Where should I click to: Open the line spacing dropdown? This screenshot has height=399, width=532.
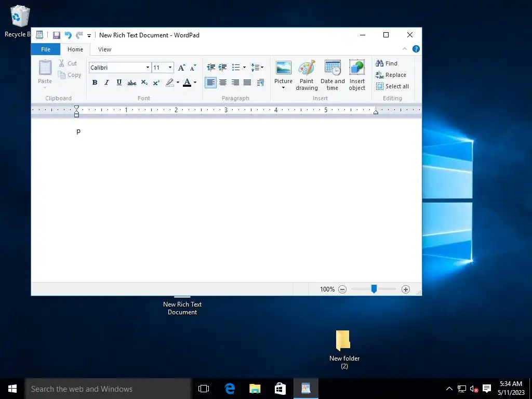pos(257,68)
